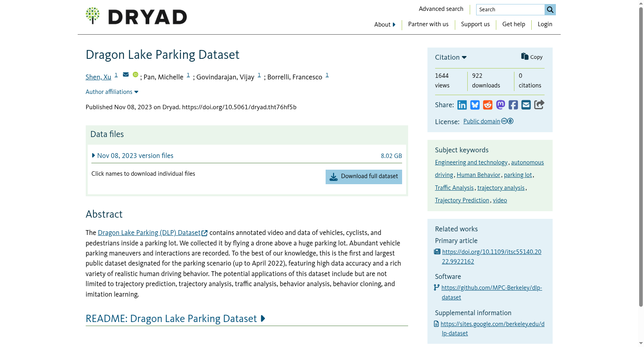
Task: Open Dragon Lake Parking (DLP) Dataset link
Action: click(x=153, y=233)
